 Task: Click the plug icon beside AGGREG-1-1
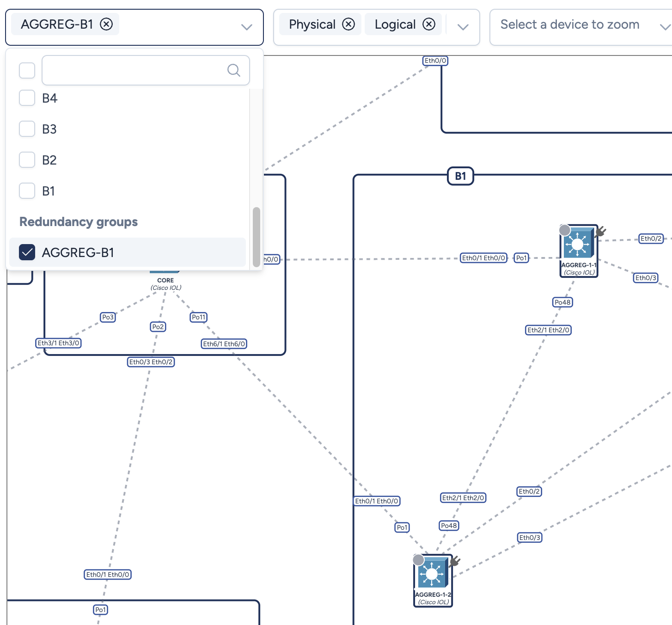coord(600,231)
